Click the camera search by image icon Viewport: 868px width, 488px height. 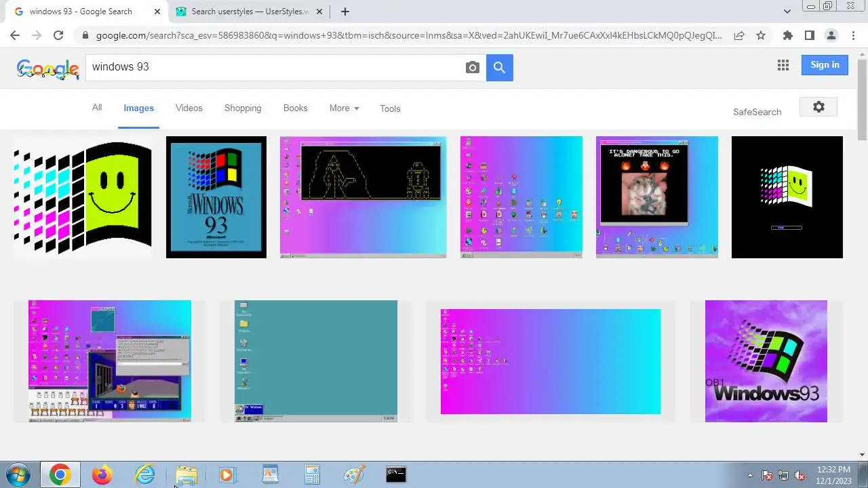click(x=473, y=67)
